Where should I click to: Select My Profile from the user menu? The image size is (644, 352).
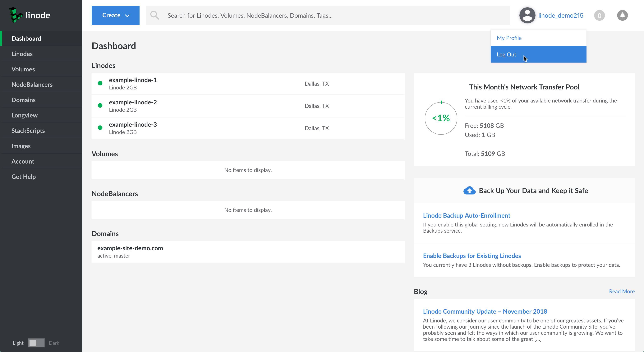[x=509, y=38]
